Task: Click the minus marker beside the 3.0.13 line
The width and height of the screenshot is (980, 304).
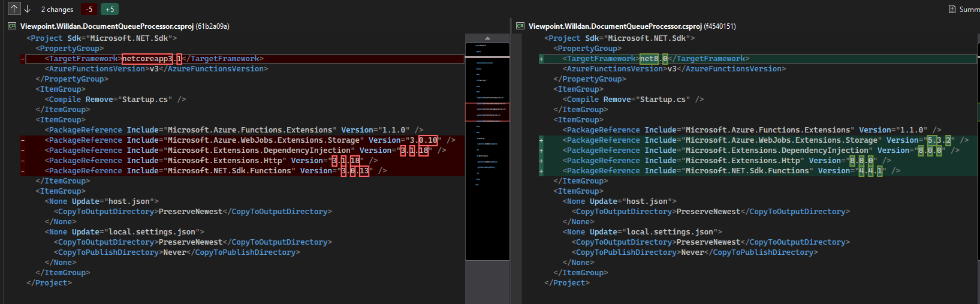Action: click(23, 171)
